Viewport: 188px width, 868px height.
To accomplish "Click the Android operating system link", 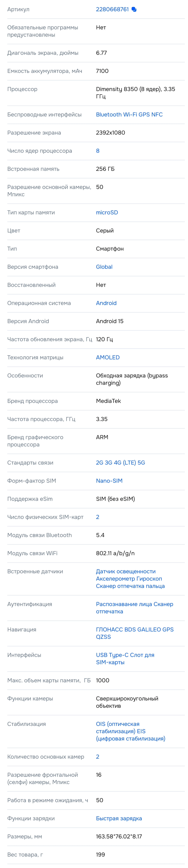I will click(x=106, y=303).
